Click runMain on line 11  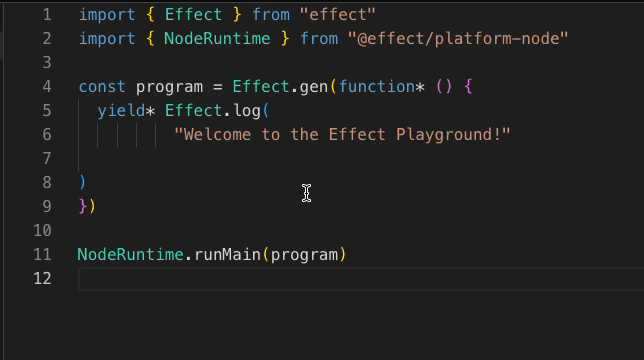click(227, 255)
